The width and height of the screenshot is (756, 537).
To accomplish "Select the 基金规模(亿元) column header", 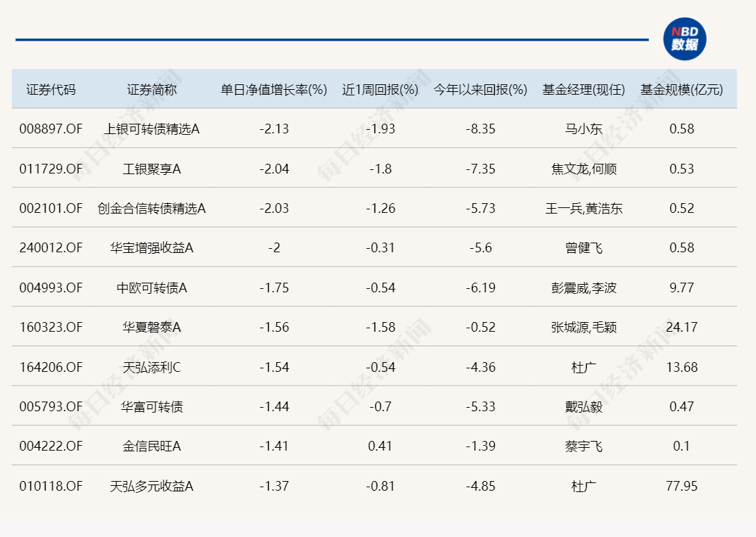I will pos(682,90).
